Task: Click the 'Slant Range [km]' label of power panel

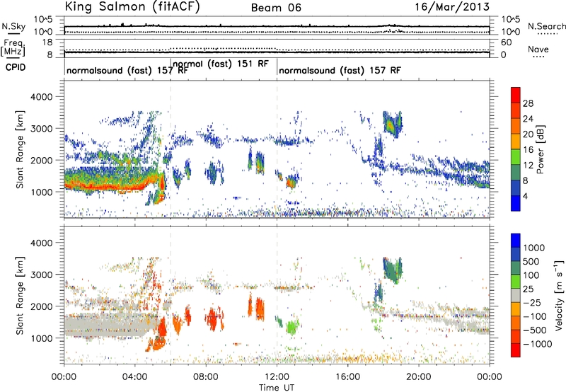Action: point(20,149)
